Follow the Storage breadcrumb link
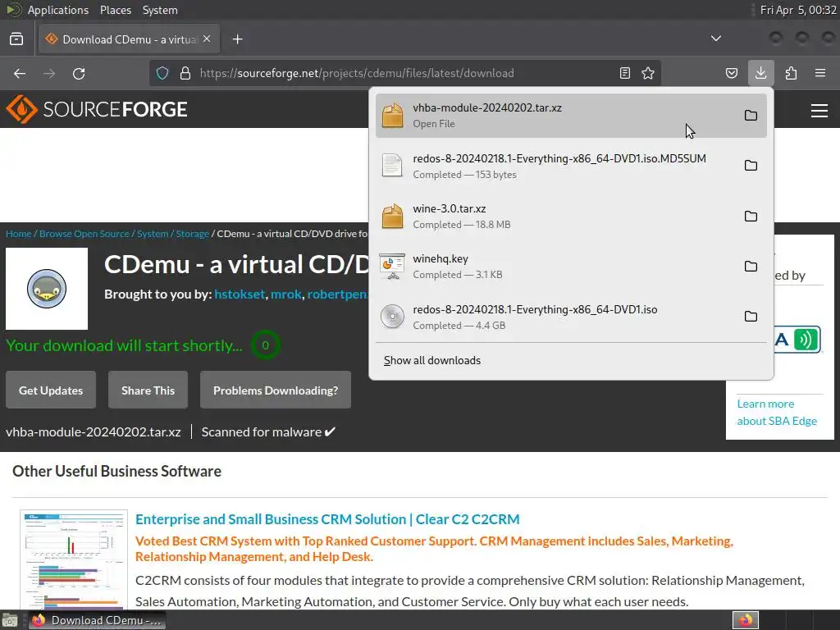Screen dimensions: 840x630 [192, 234]
